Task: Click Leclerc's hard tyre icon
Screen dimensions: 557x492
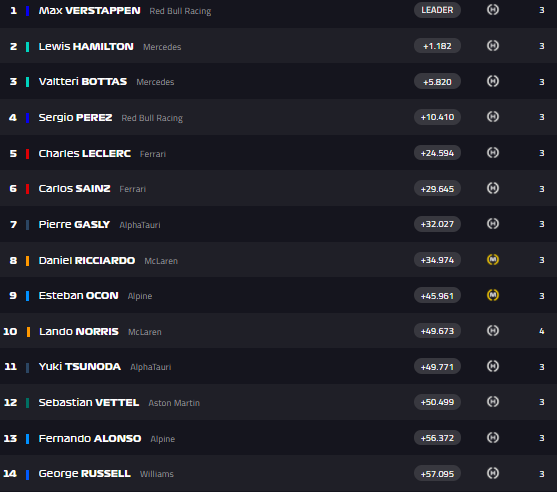Action: coord(493,153)
